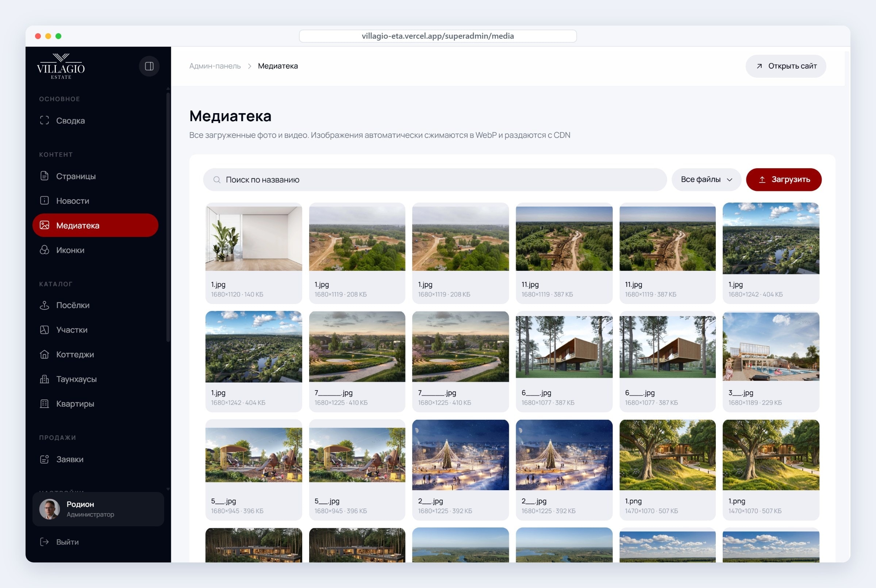This screenshot has height=588, width=876.
Task: Select the empty room interior thumbnail 1.jpg
Action: point(254,238)
